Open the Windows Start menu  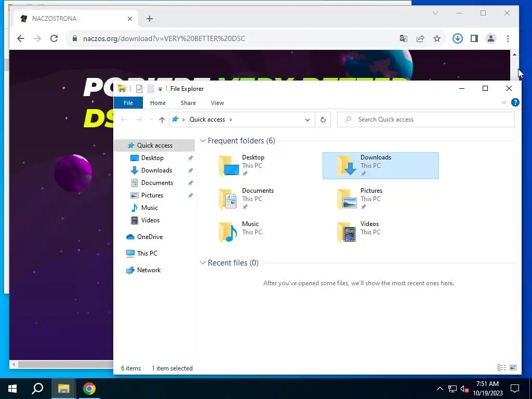(12, 389)
